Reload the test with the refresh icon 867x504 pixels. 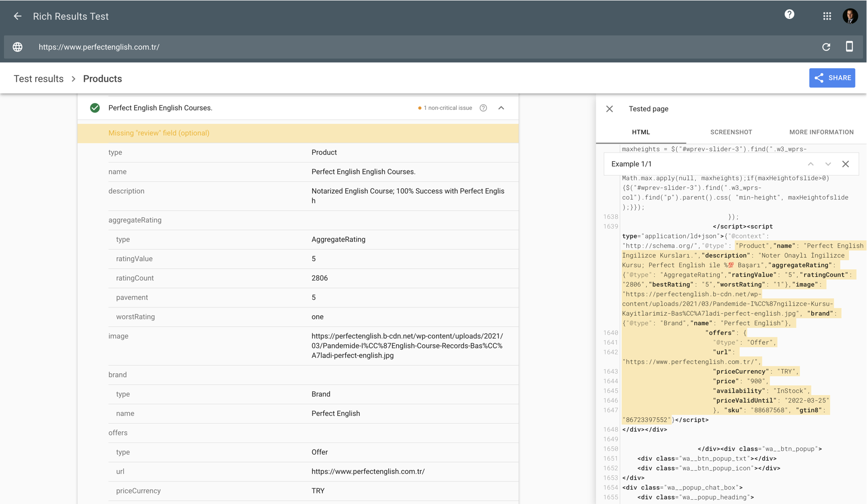coord(826,47)
